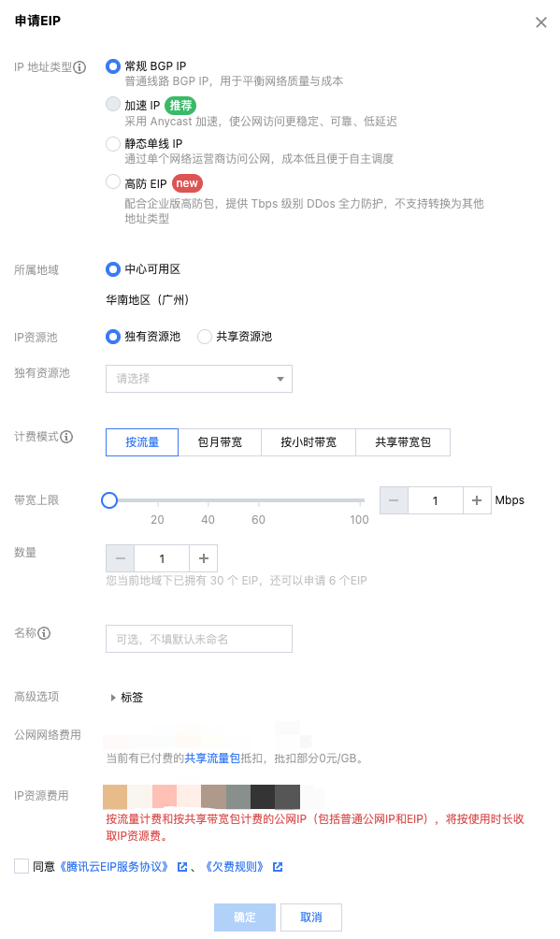Click the info icon next to 计费模式
This screenshot has width=560, height=939.
tap(66, 437)
